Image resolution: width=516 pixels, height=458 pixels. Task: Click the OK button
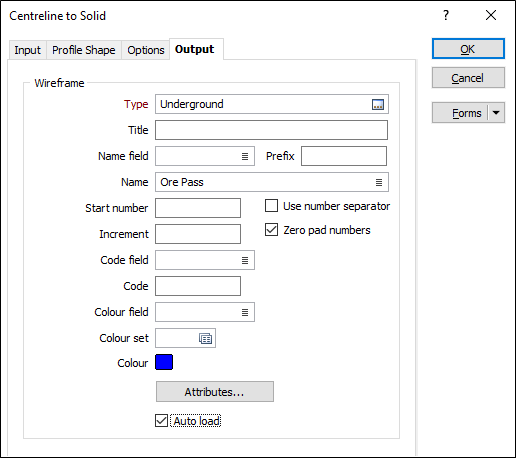coord(468,49)
